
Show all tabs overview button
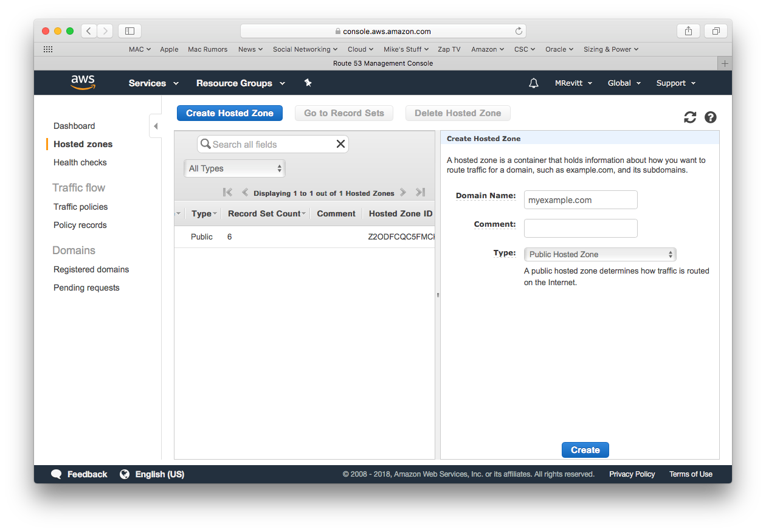tap(716, 31)
